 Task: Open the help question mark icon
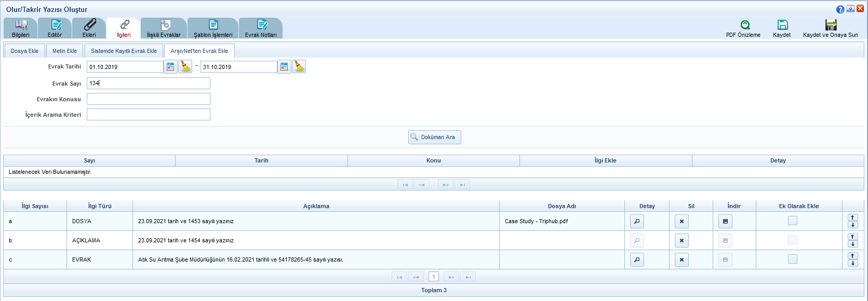point(840,9)
